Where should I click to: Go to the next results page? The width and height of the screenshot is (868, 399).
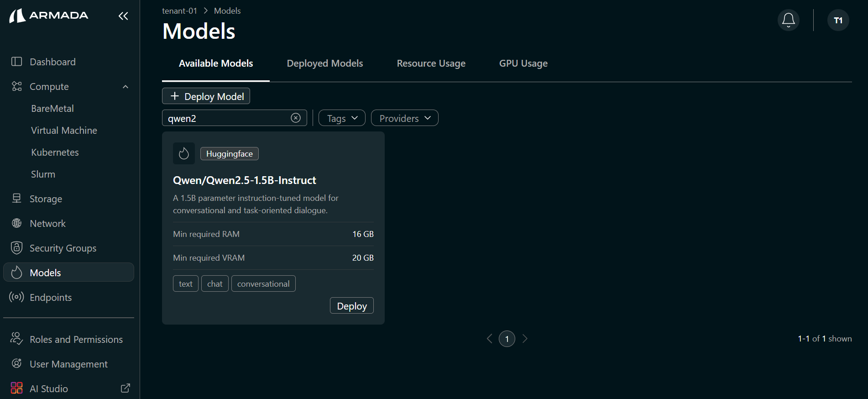click(525, 339)
